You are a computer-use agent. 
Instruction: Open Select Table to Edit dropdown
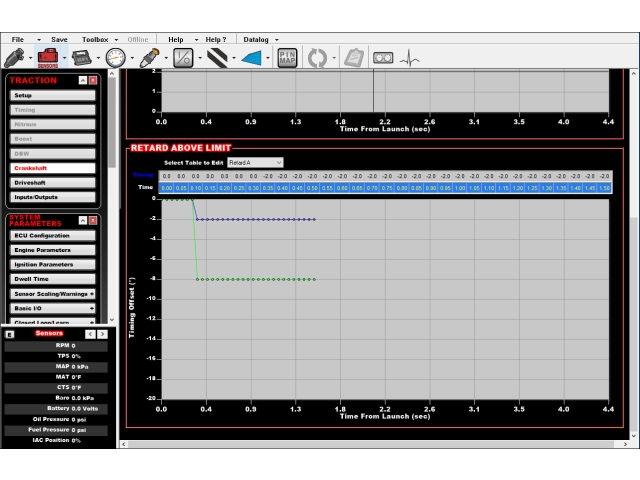click(x=255, y=162)
